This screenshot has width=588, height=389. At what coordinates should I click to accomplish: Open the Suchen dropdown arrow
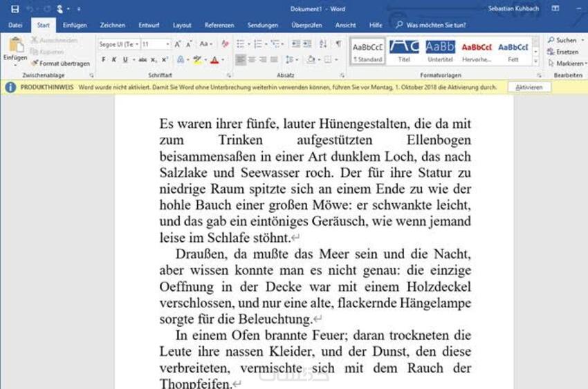click(x=582, y=40)
